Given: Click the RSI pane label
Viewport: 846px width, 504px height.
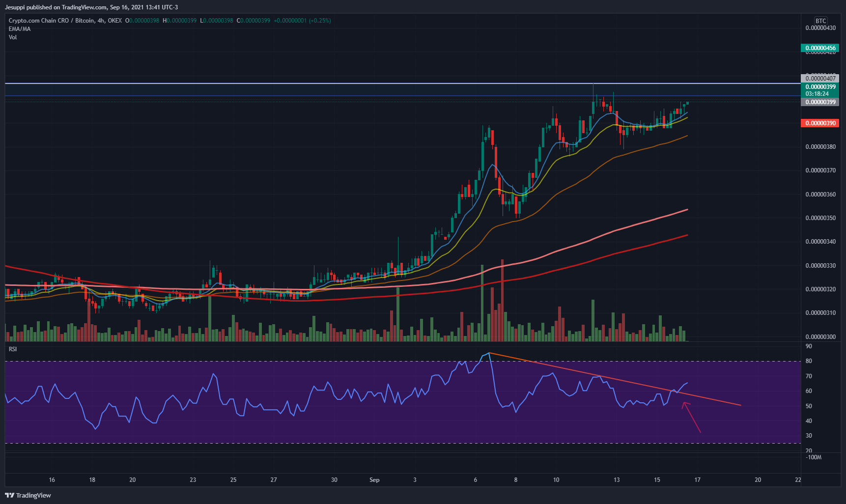Looking at the screenshot, I should (13, 349).
